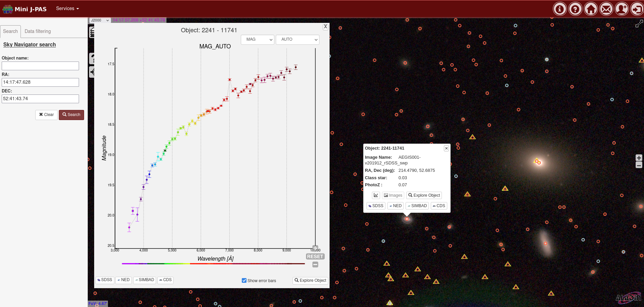Screen dimensions: 644x307
Task: Open the Services menu
Action: coord(67,8)
